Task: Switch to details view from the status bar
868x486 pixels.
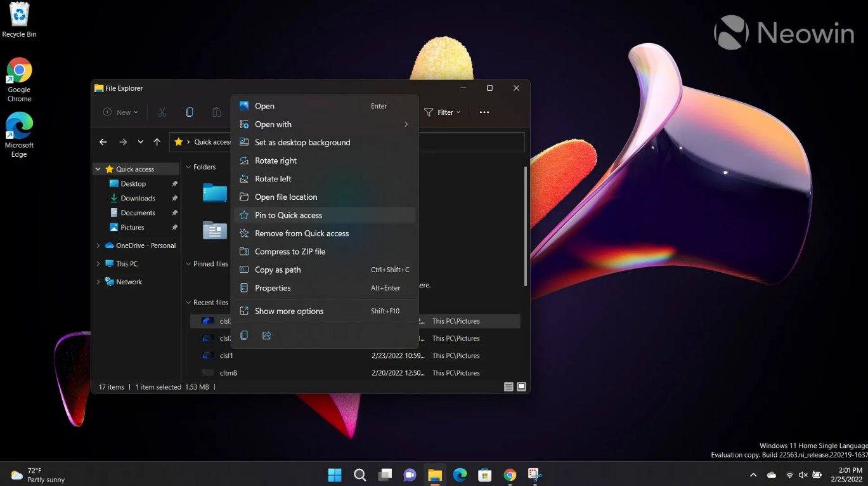Action: (x=508, y=386)
